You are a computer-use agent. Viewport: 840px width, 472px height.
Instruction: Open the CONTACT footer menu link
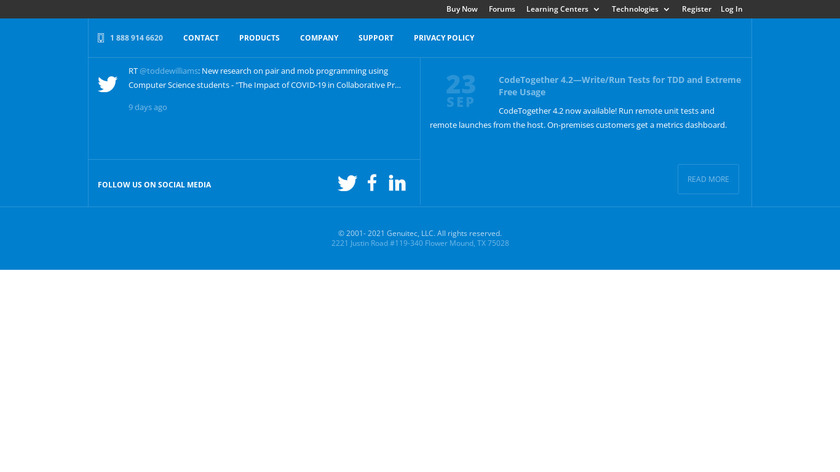point(201,38)
